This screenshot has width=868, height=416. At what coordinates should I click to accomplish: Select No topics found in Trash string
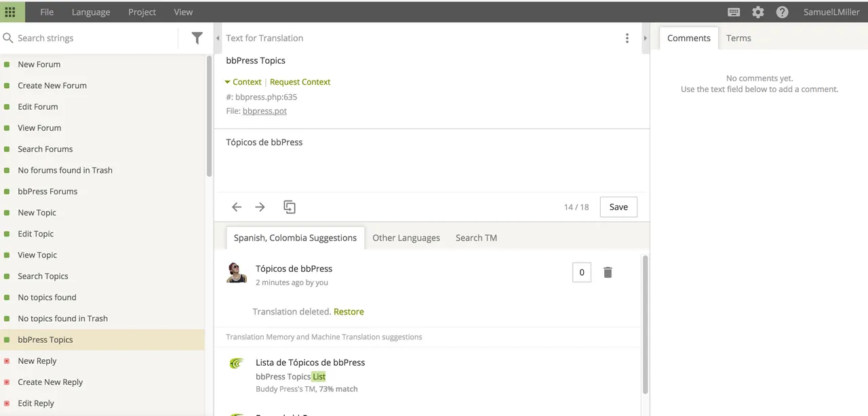[x=102, y=318]
